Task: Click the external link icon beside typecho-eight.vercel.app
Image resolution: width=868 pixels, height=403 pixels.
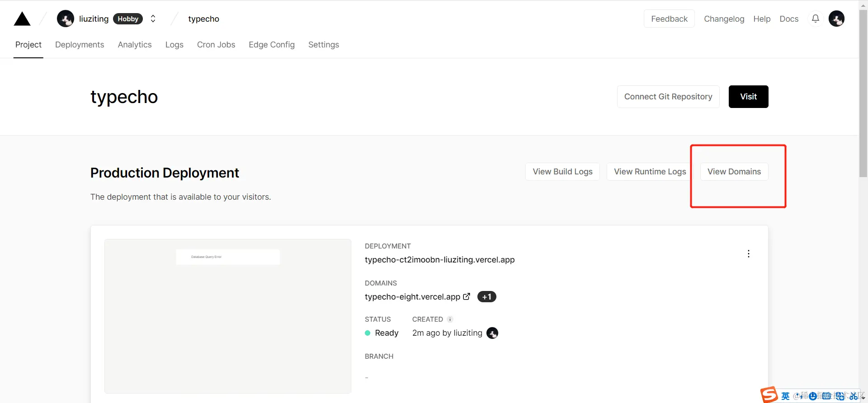Action: point(467,296)
